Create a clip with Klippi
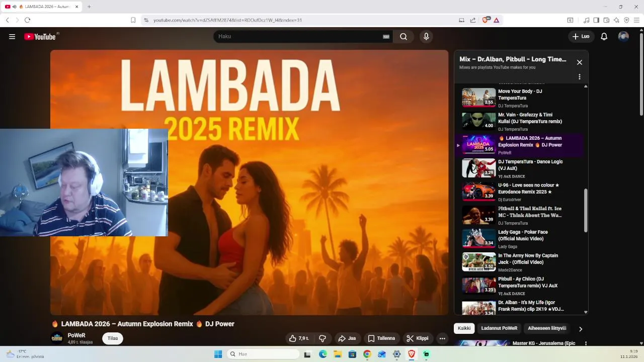 (418, 338)
